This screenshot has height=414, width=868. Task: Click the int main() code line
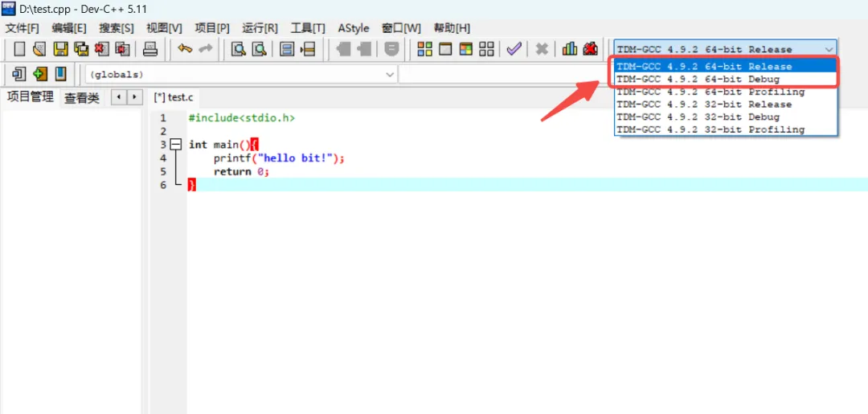(223, 145)
